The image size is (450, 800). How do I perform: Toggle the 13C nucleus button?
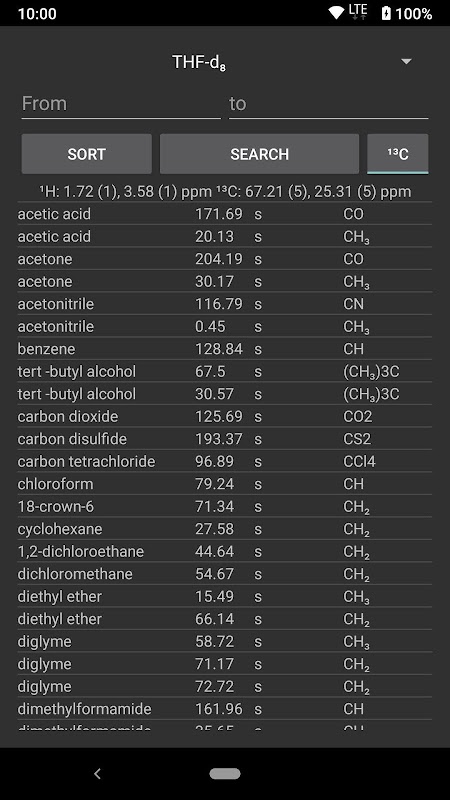pos(397,154)
